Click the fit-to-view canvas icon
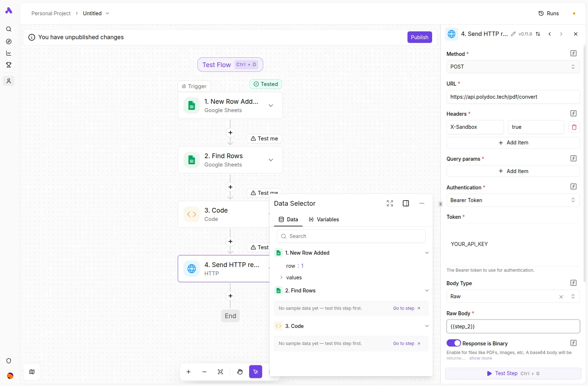 tap(220, 372)
